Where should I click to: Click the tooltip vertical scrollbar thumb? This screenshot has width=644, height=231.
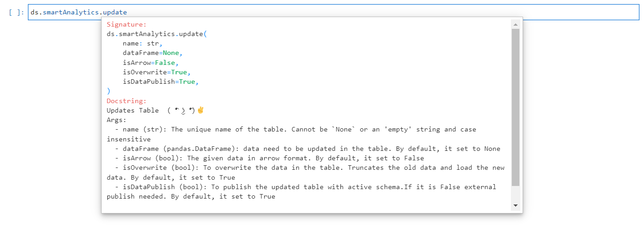(x=515, y=108)
